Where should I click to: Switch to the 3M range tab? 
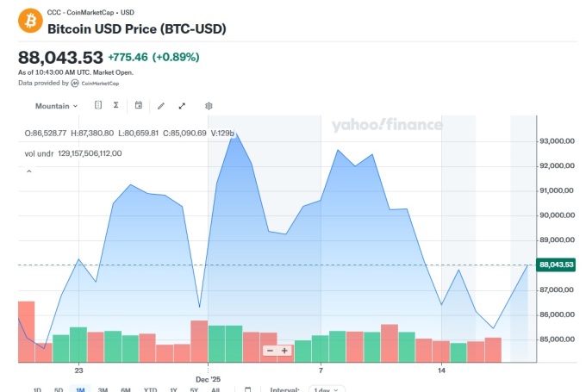pos(103,389)
